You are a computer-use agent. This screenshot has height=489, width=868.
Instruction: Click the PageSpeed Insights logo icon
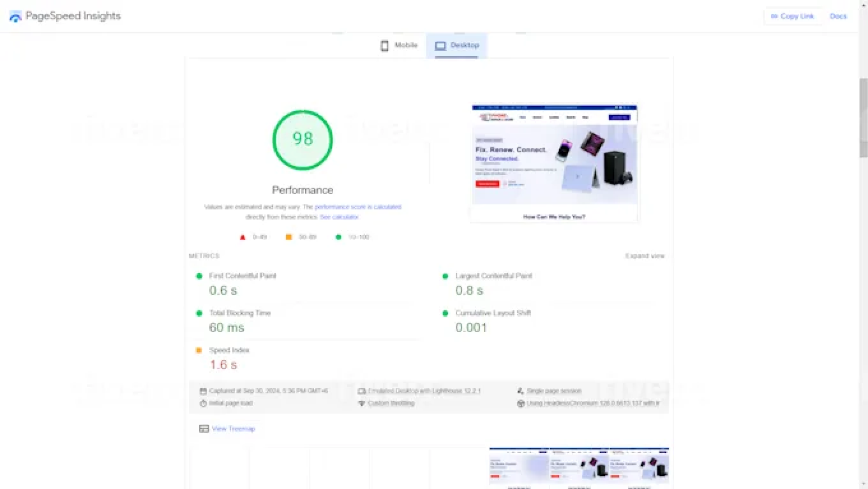[15, 17]
